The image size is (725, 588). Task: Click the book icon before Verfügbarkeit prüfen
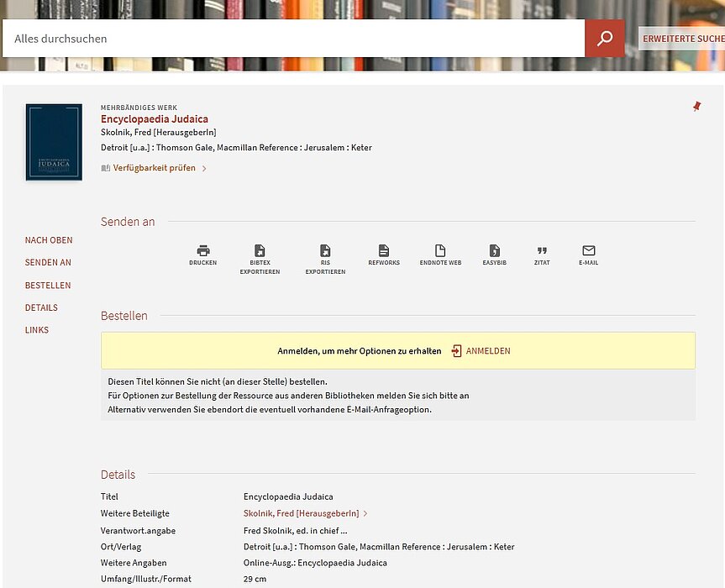105,168
